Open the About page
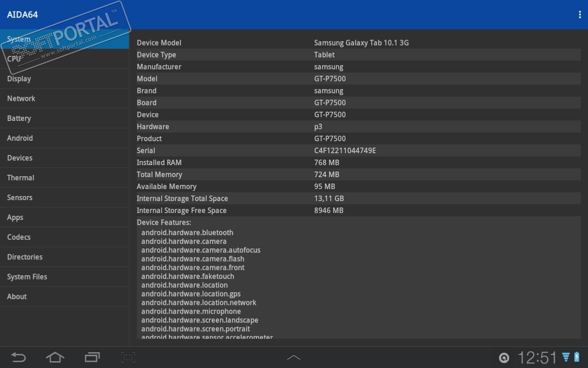The width and height of the screenshot is (588, 368). click(x=64, y=296)
